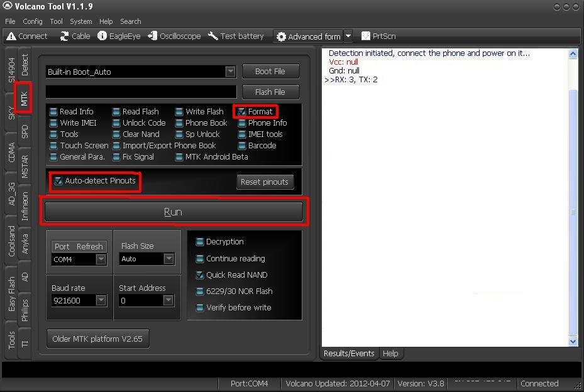Open the Search menu
The image size is (584, 392).
[x=130, y=21]
